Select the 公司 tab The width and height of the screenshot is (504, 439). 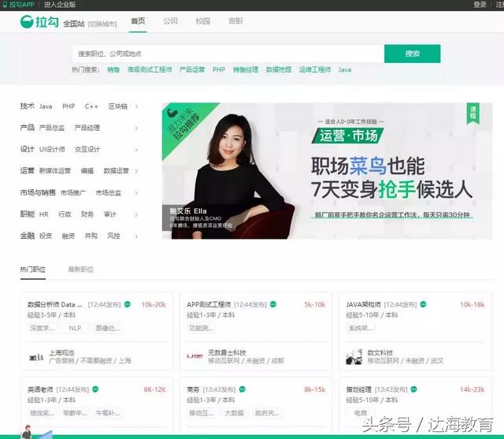coord(170,21)
